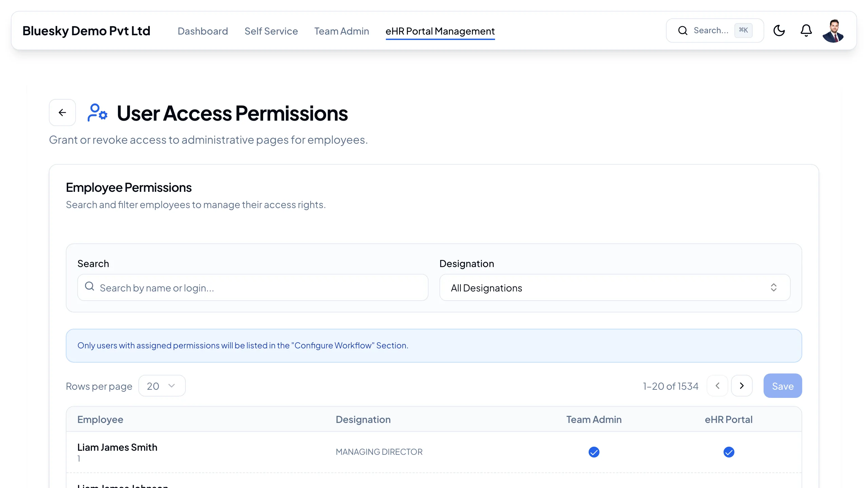Click the Employee Permissions heading

(129, 187)
